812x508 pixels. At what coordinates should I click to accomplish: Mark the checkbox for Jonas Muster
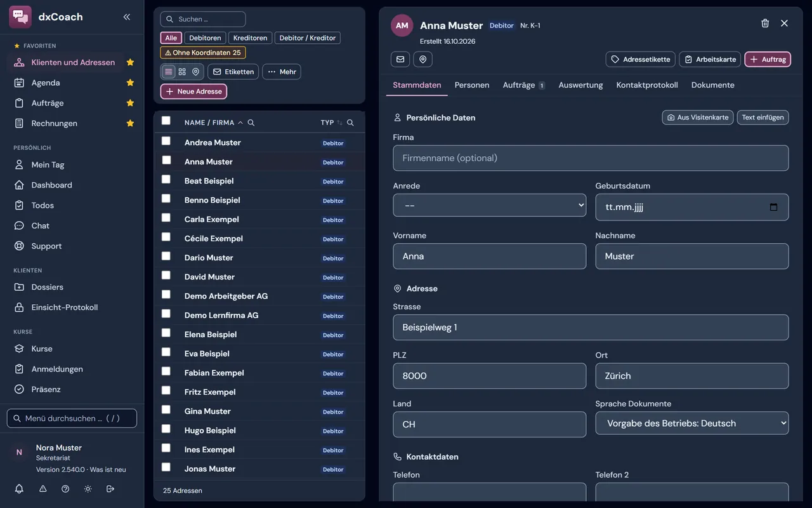tap(166, 467)
